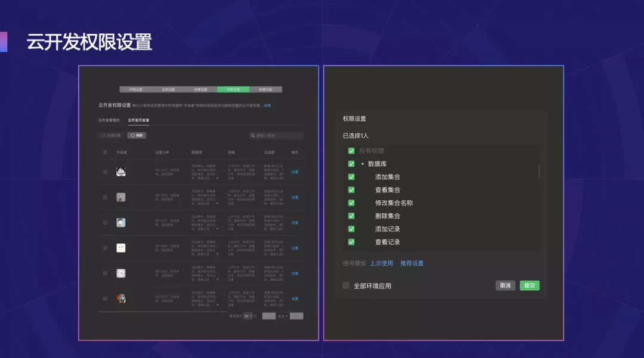
Task: Click the greyed-out batch settings button
Action: (112, 135)
